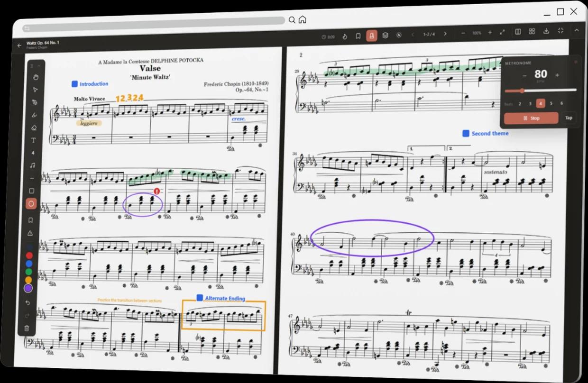Toggle the brightness theme icon
Image resolution: width=588 pixels, height=383 pixels.
click(x=398, y=35)
